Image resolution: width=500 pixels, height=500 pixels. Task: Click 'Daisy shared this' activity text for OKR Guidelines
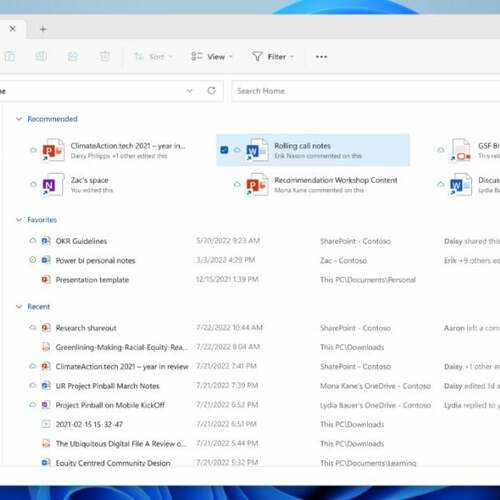(x=472, y=241)
